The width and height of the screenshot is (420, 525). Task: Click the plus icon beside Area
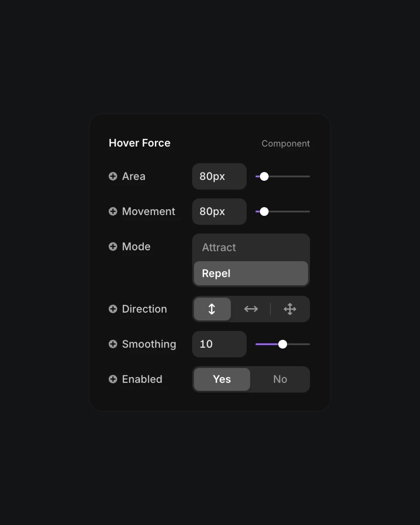113,176
